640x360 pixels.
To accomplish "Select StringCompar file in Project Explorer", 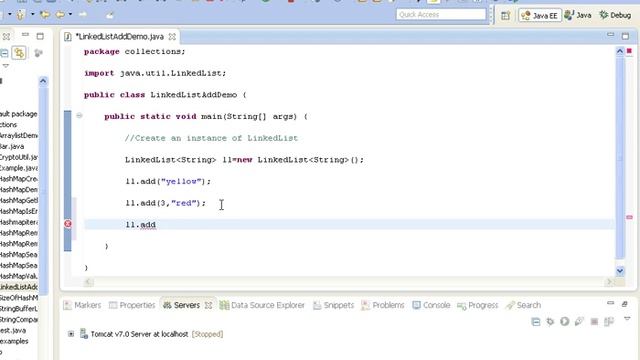I will (x=19, y=319).
